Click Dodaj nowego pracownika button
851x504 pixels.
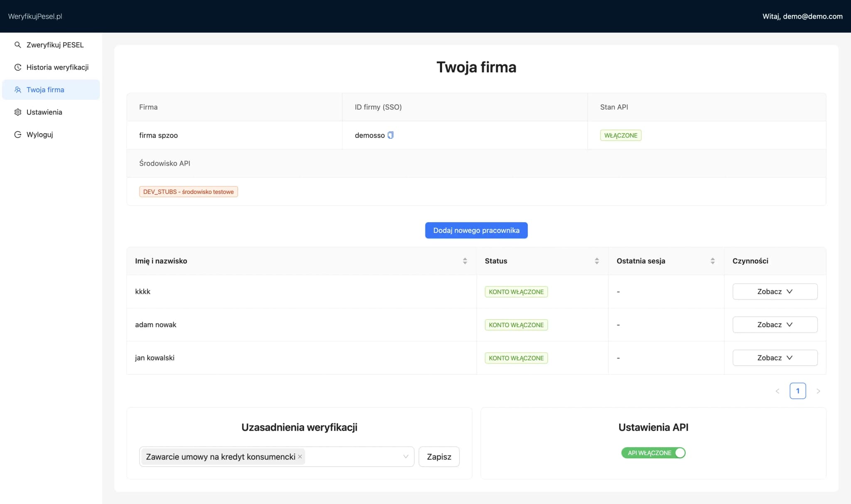pos(476,230)
